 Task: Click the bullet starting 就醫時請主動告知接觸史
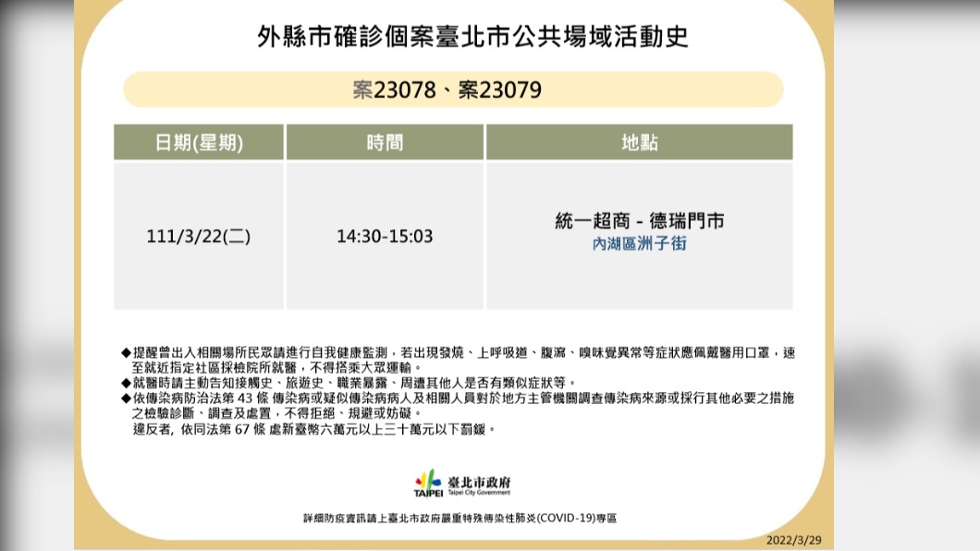point(349,383)
